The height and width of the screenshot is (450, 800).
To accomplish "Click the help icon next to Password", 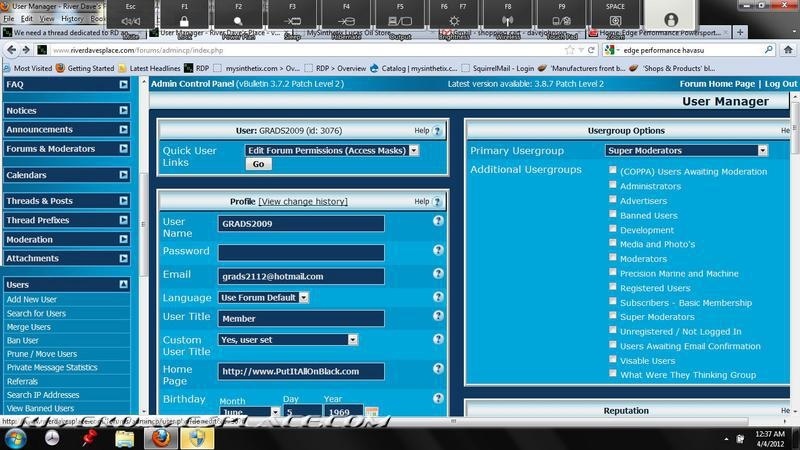I will pyautogui.click(x=438, y=250).
